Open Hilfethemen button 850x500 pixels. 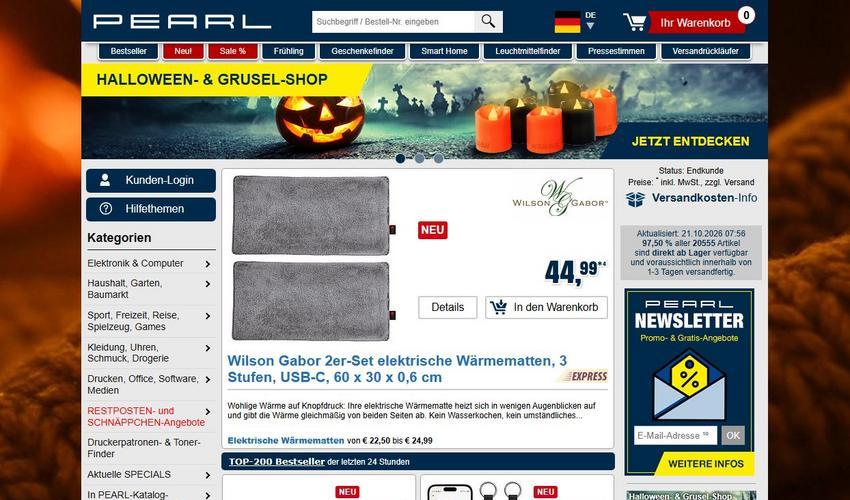pos(151,209)
